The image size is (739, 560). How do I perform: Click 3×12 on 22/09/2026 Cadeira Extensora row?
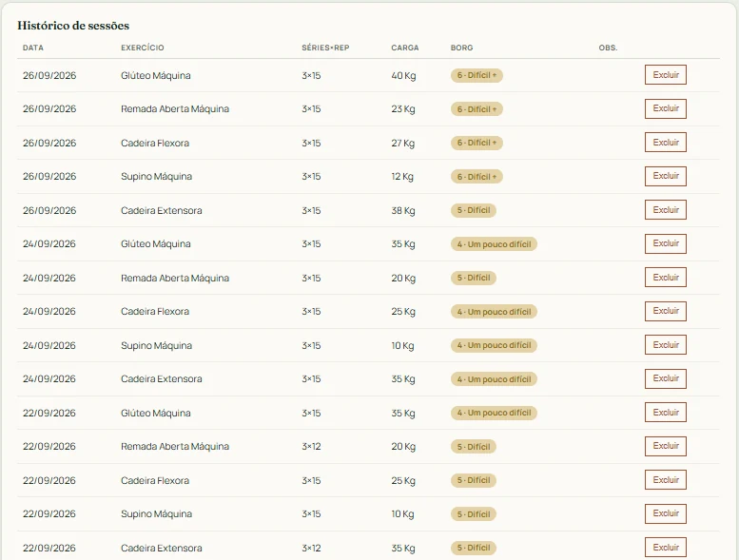311,548
